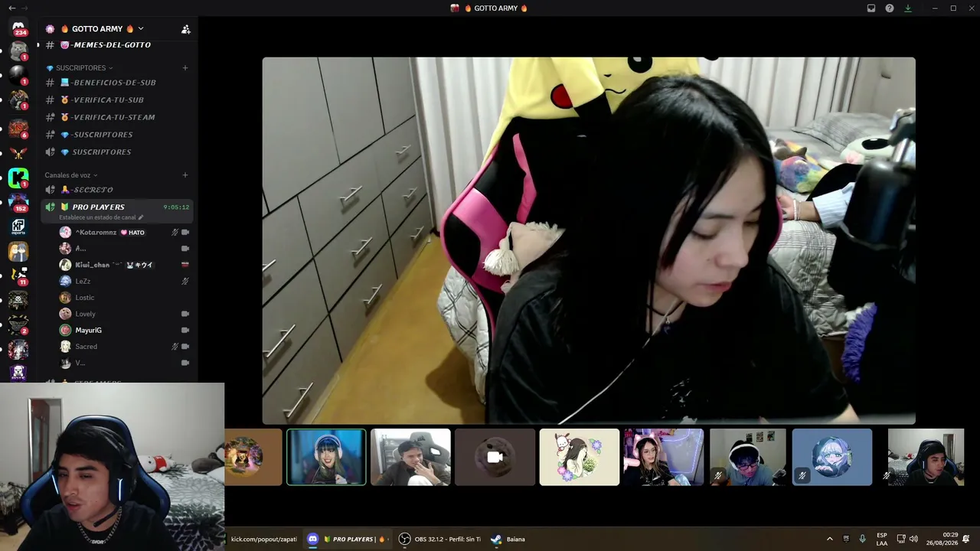Add a channel to the SUSCRIPTORES category
This screenshot has height=551, width=980.
pyautogui.click(x=185, y=68)
